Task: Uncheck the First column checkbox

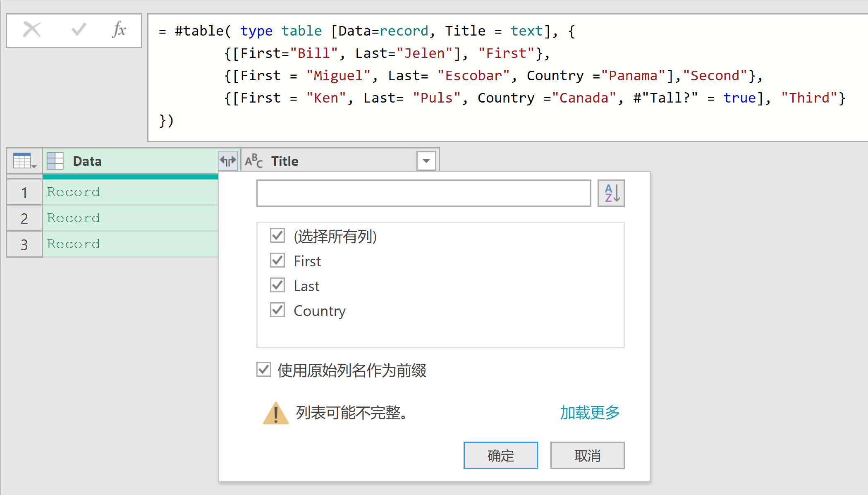Action: [277, 261]
